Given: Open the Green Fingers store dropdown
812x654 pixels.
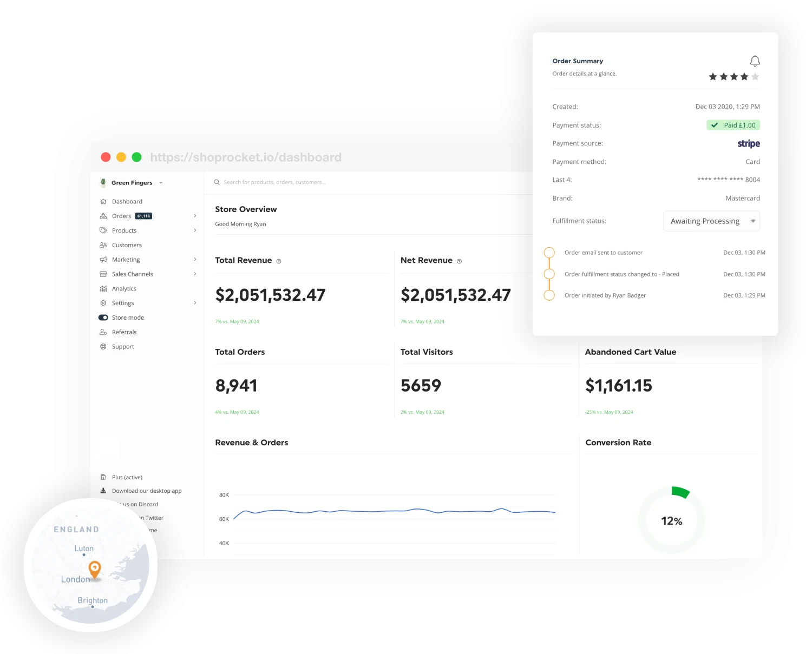Looking at the screenshot, I should (x=161, y=183).
